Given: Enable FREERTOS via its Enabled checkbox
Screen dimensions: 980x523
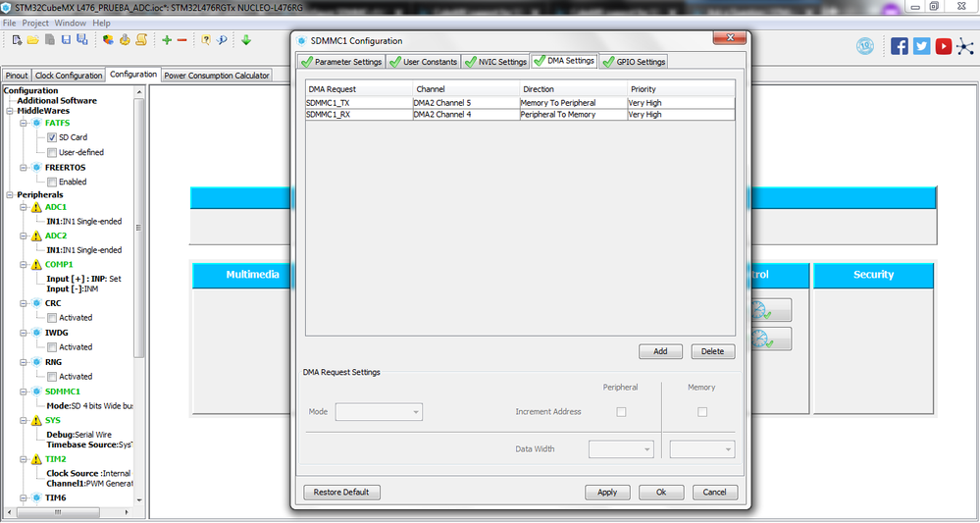Looking at the screenshot, I should [x=52, y=182].
